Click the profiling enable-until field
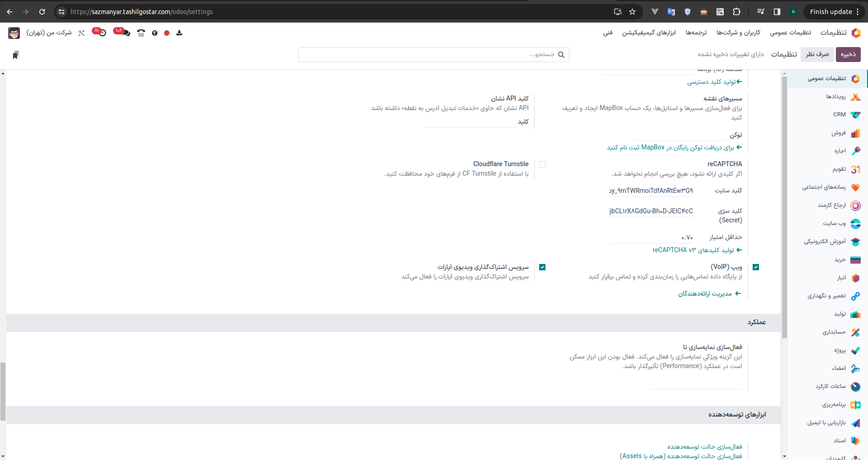 697,383
